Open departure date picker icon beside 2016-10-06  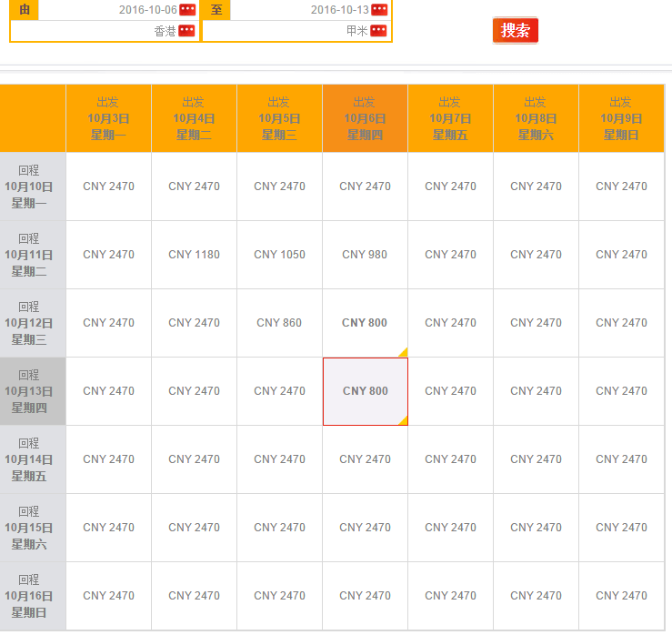click(187, 9)
